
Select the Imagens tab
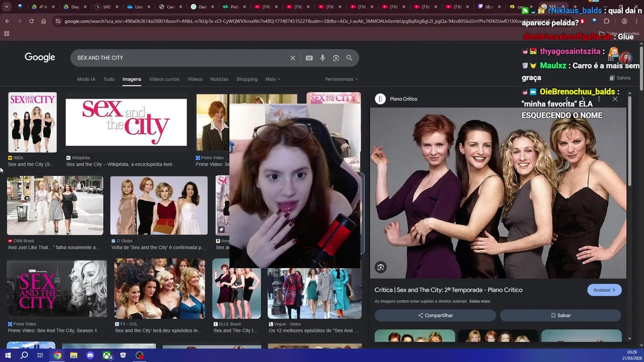click(132, 79)
